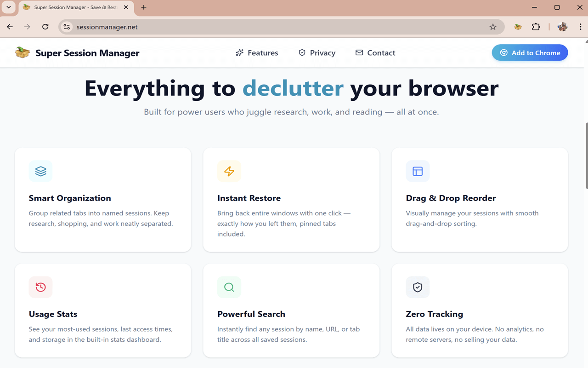Click the Group related tabs description
Screen dimensions: 588x368
pyautogui.click(x=101, y=218)
